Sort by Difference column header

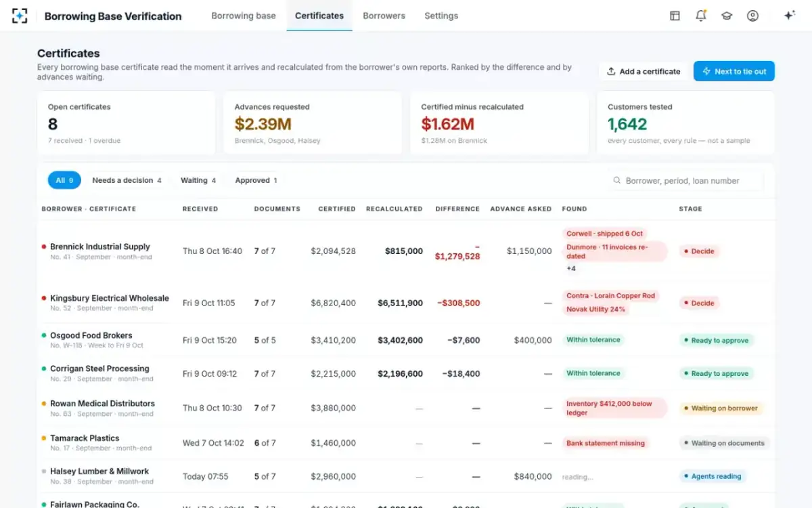coord(457,209)
